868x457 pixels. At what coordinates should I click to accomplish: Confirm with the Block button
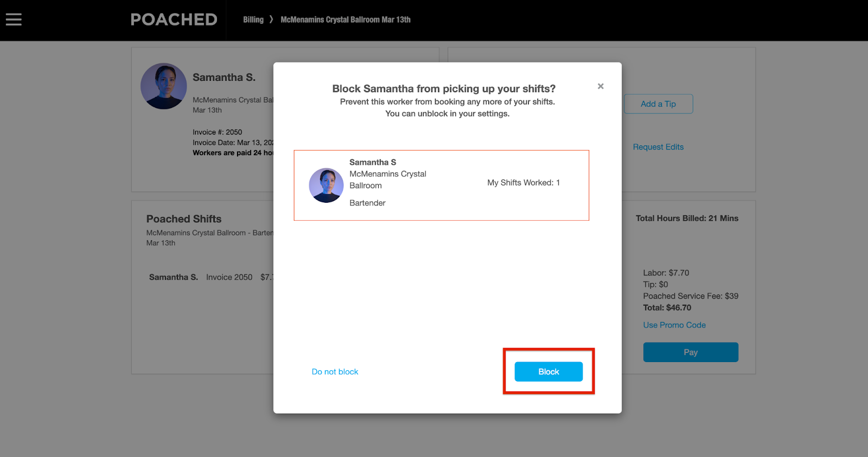pos(548,371)
